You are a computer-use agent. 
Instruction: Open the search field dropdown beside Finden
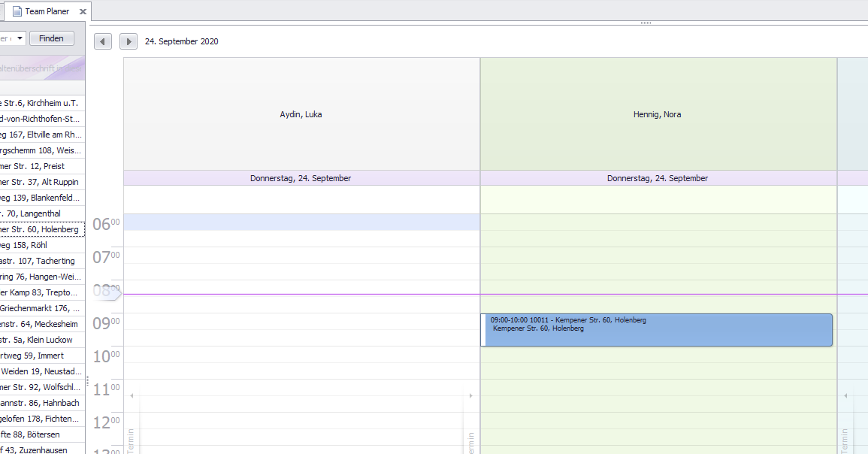pyautogui.click(x=20, y=38)
